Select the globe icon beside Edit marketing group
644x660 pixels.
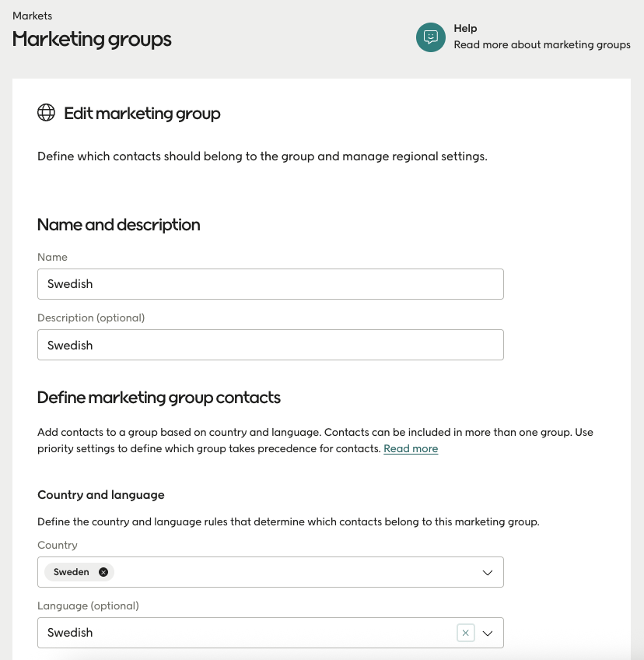coord(46,112)
